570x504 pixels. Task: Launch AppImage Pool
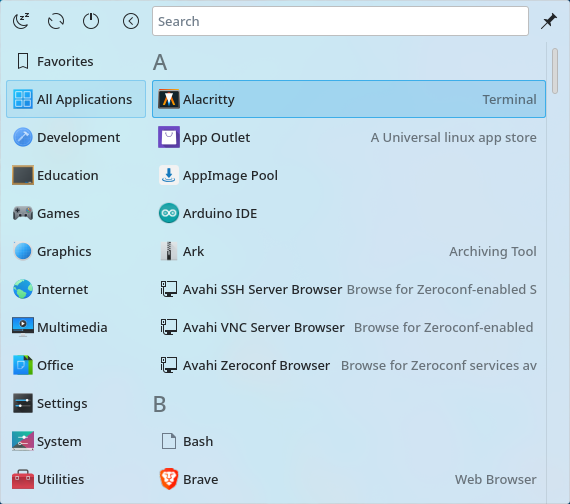[x=349, y=175]
